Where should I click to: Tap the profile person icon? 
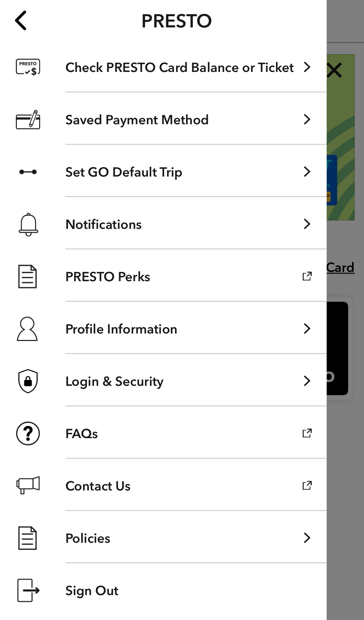(27, 329)
